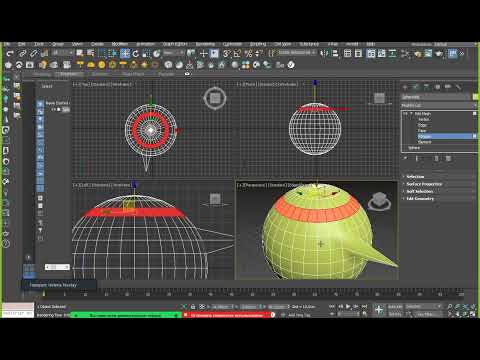
Task: Click the Mirror tool icon
Action: coord(325,53)
